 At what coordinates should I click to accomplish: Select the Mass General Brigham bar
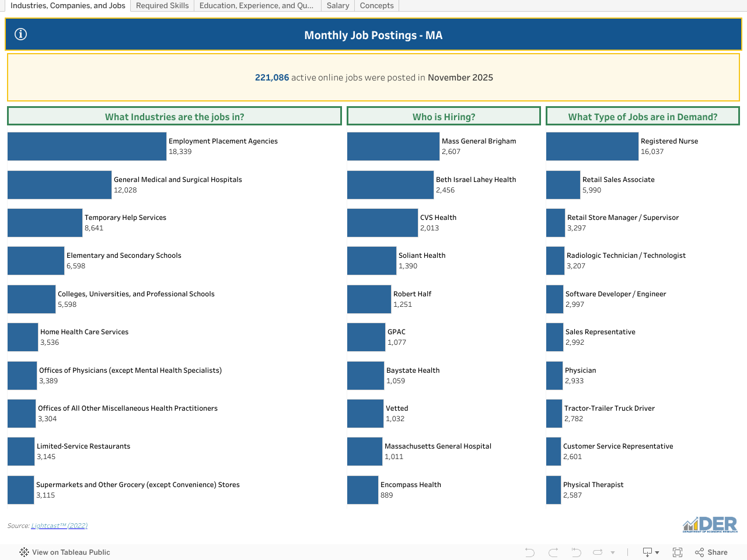393,146
